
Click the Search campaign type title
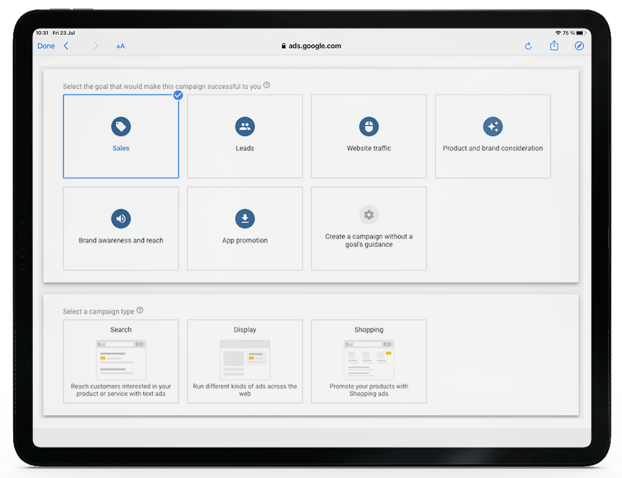pyautogui.click(x=121, y=330)
